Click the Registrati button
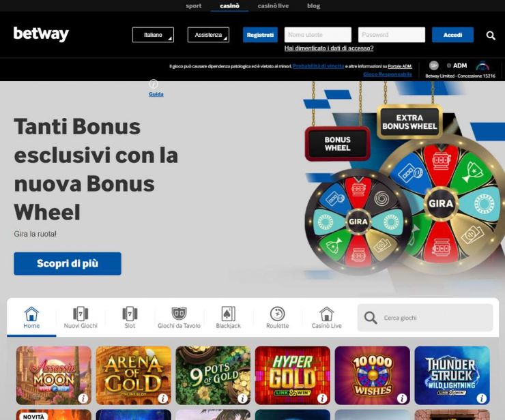Screen dimensions: 505x420 260,35
